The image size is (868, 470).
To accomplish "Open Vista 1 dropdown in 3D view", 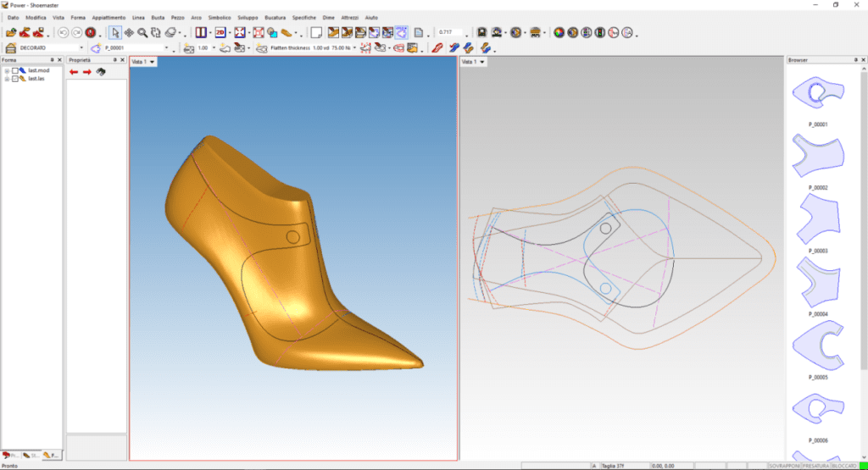I will pyautogui.click(x=152, y=62).
